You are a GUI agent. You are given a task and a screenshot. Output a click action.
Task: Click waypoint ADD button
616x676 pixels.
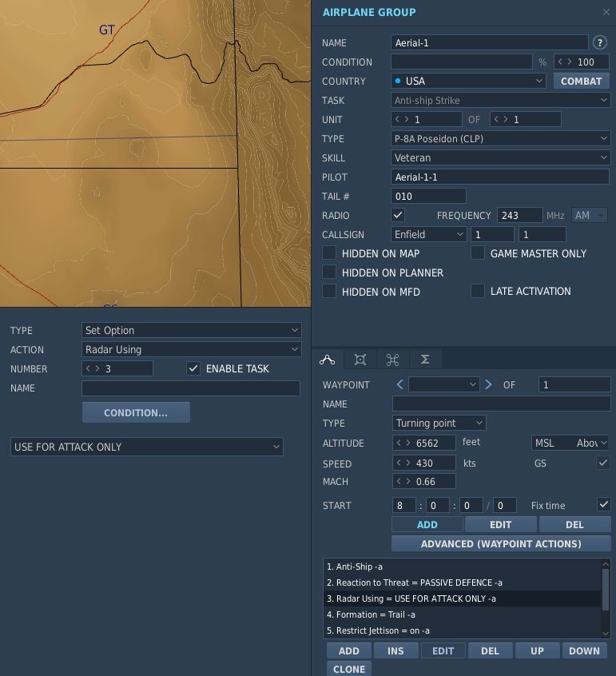[427, 525]
